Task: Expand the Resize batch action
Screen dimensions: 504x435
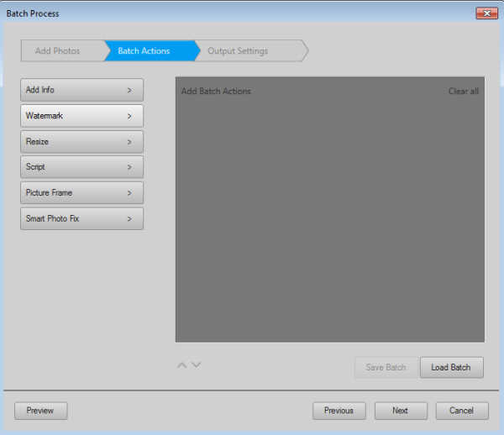Action: click(81, 142)
